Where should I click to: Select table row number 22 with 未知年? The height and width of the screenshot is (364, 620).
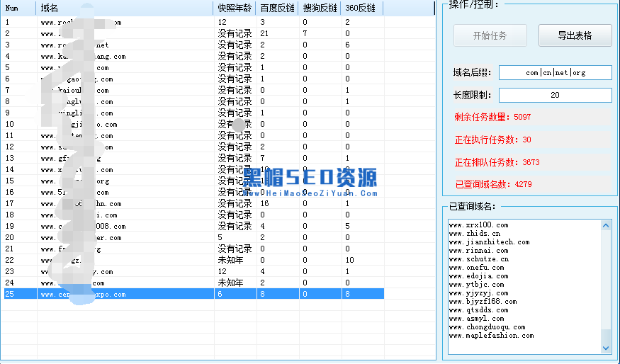(x=191, y=260)
